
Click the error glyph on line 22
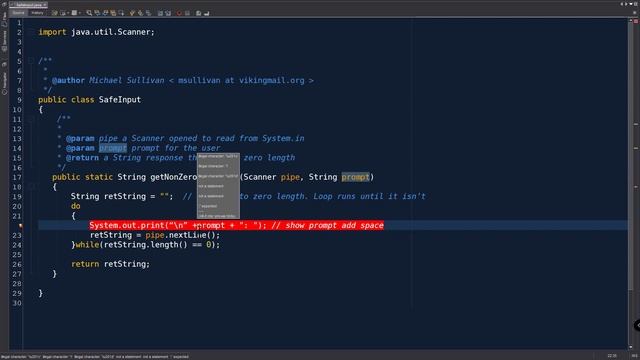click(20, 225)
